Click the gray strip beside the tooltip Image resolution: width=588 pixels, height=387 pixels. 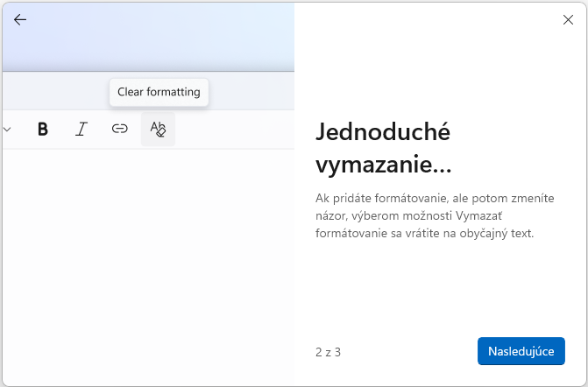254,91
